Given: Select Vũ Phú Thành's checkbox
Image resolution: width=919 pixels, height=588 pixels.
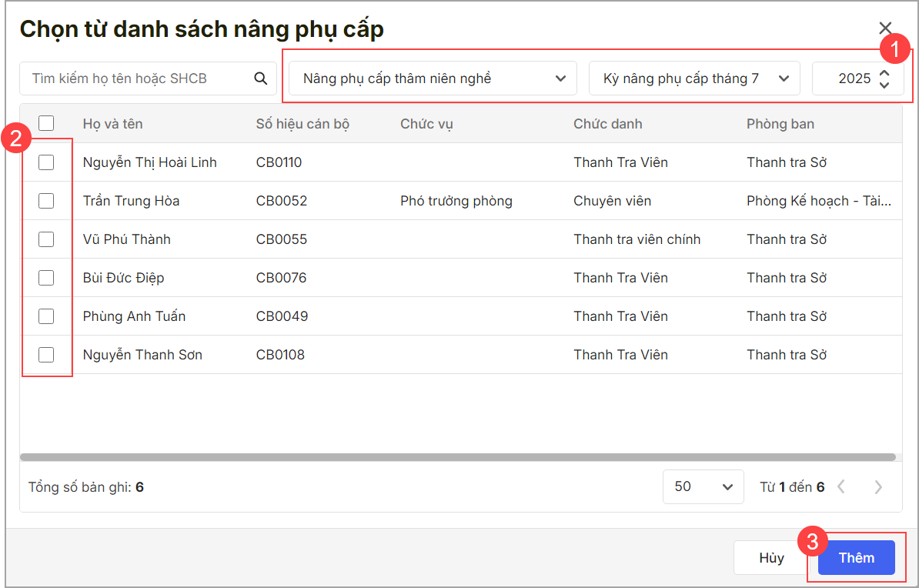Looking at the screenshot, I should tap(46, 239).
